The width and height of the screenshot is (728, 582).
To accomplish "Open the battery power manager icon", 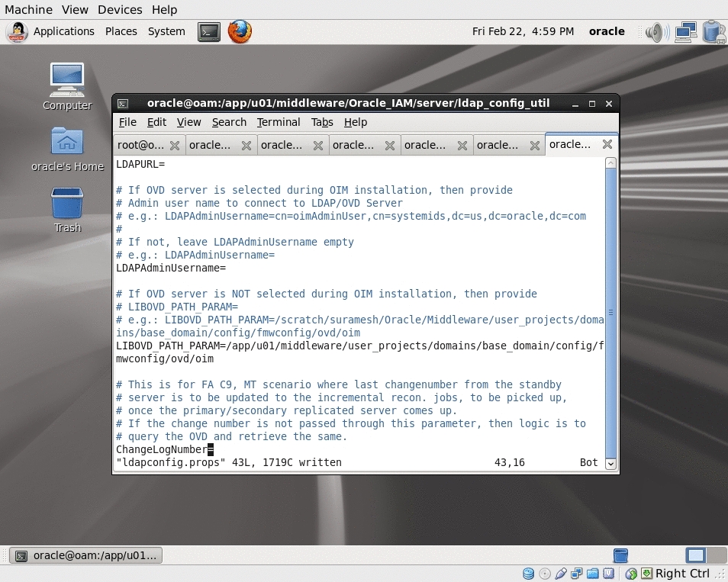I will [x=714, y=32].
